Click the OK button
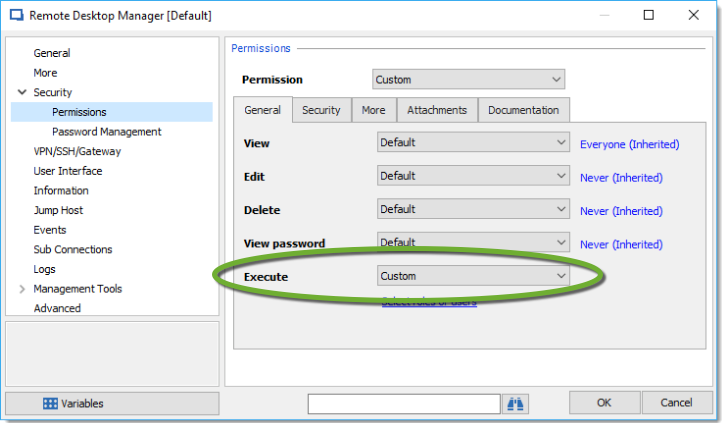This screenshot has height=423, width=722. pos(604,403)
